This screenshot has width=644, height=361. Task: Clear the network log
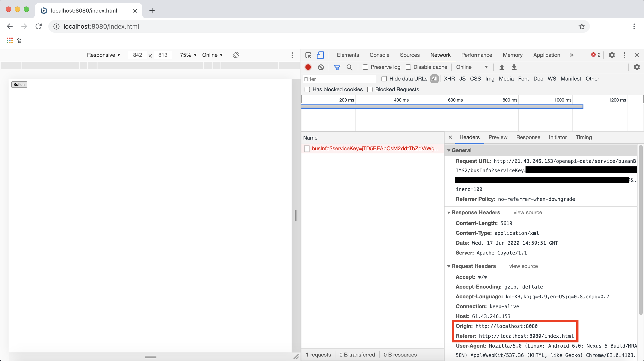(x=321, y=67)
